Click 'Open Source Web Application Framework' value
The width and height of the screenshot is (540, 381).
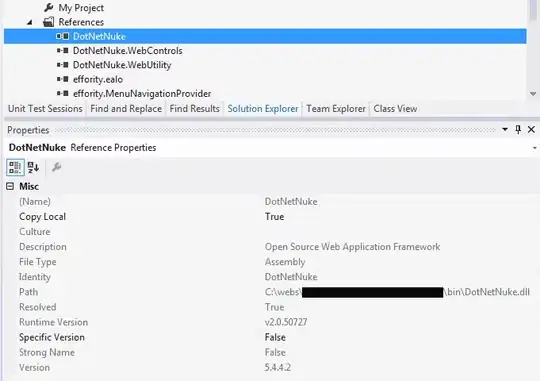(352, 247)
